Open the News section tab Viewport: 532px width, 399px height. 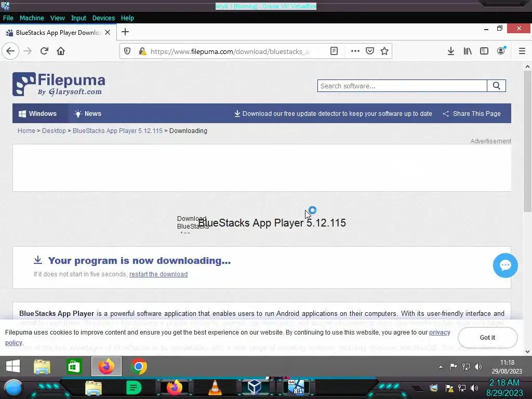(88, 114)
